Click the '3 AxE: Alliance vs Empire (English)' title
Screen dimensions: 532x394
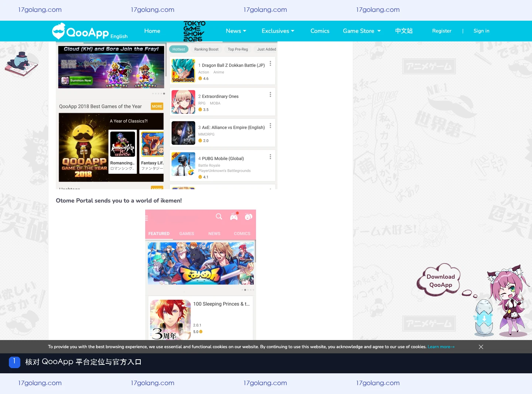232,128
